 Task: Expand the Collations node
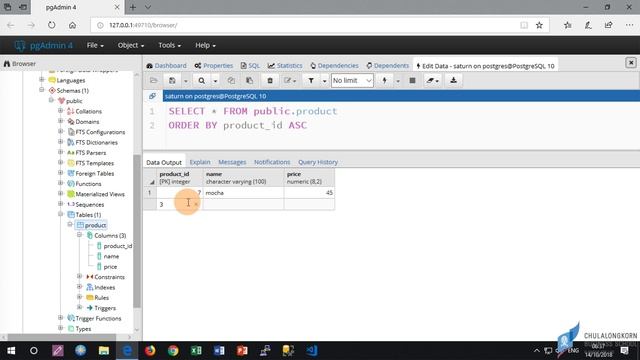click(60, 111)
